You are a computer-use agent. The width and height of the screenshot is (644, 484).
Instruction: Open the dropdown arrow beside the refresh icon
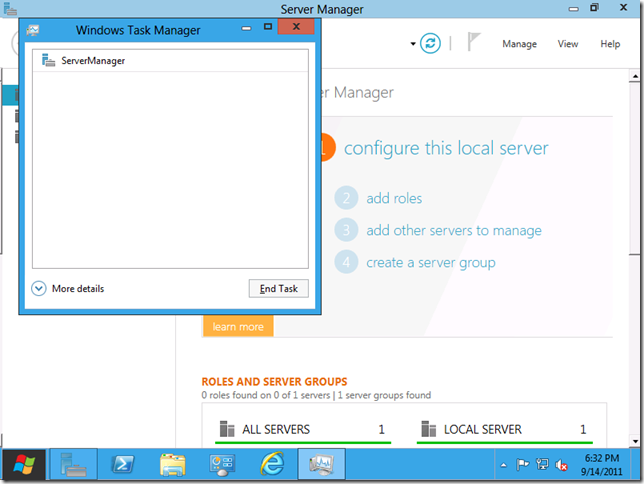[413, 44]
